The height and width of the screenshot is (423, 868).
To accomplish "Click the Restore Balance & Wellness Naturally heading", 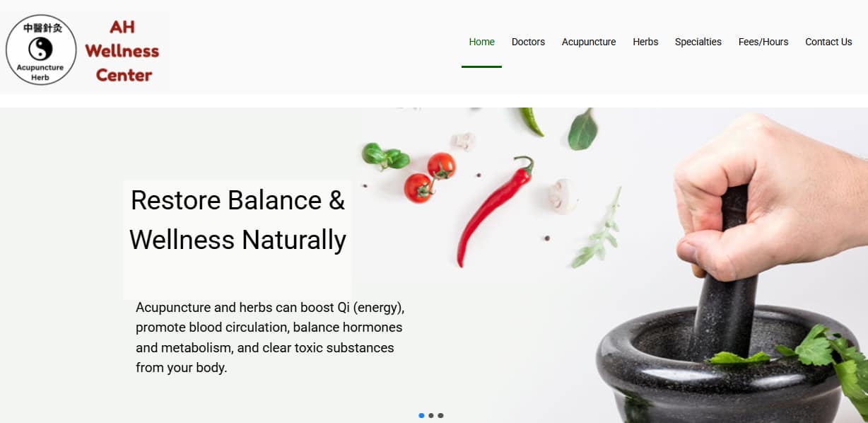I will click(x=237, y=220).
